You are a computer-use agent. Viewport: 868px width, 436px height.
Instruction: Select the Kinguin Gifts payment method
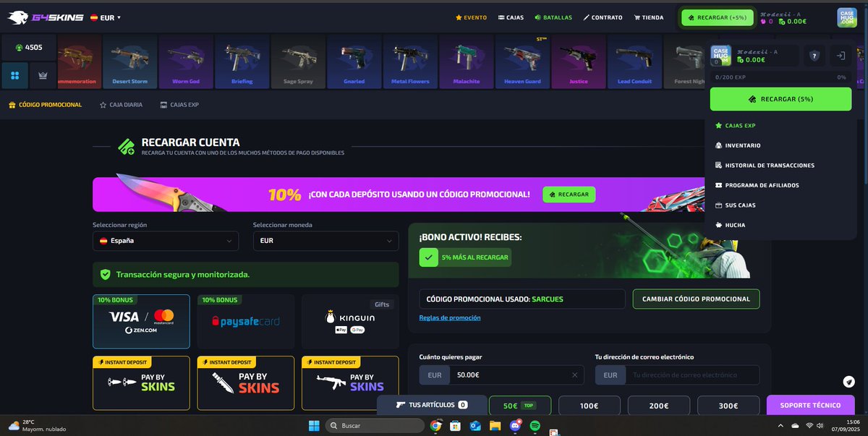[x=350, y=321]
